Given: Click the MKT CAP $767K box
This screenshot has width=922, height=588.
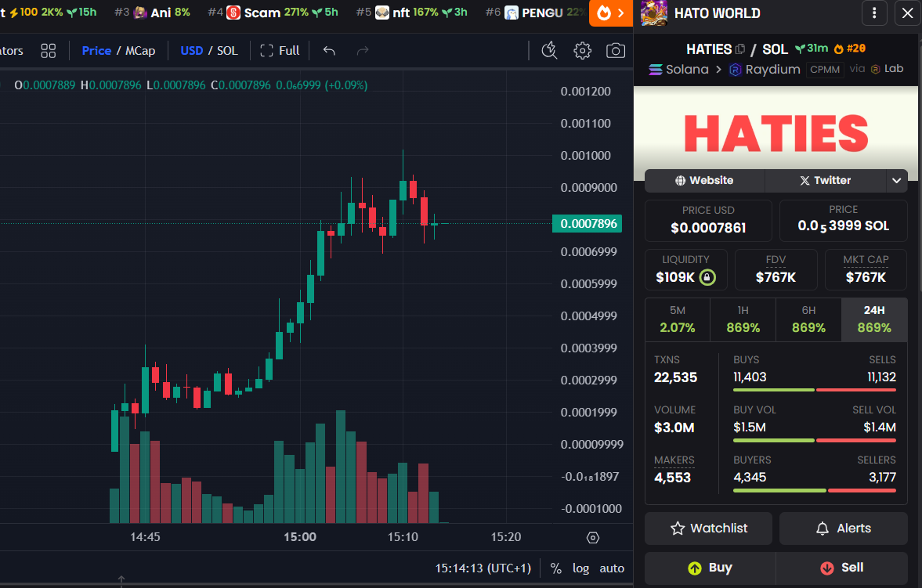Looking at the screenshot, I should tap(866, 269).
